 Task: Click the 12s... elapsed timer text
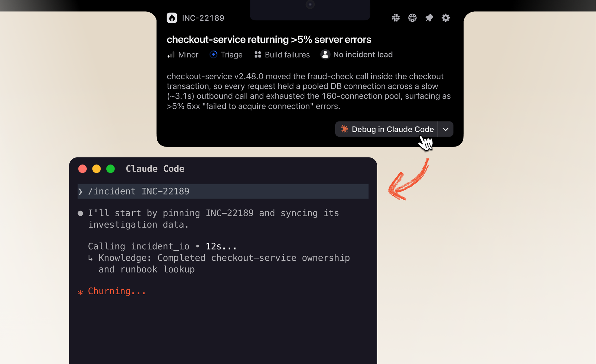tap(221, 246)
